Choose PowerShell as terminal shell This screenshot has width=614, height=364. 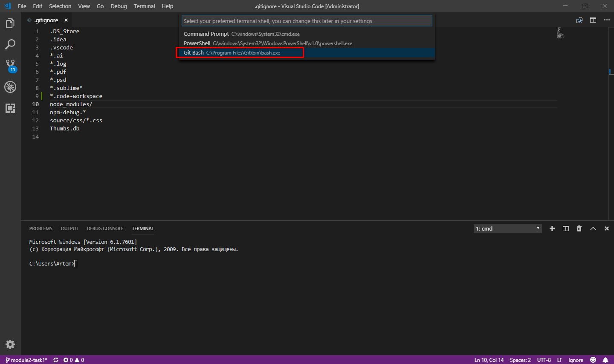pyautogui.click(x=307, y=43)
